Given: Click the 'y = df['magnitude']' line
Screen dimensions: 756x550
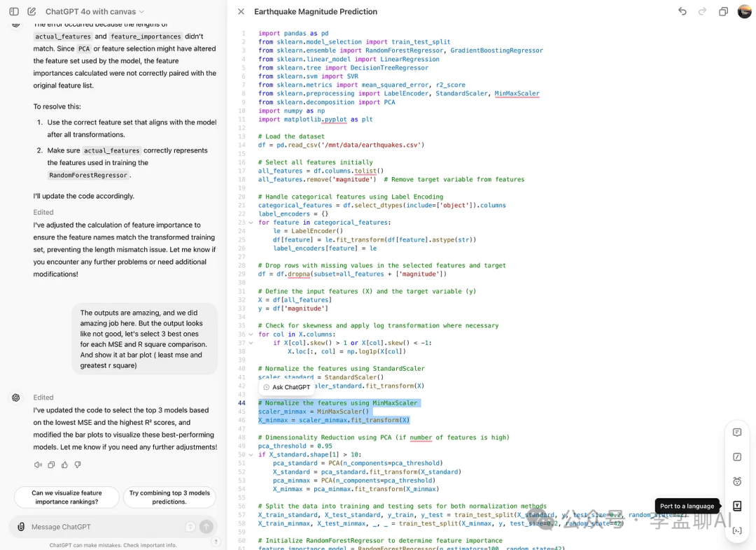Looking at the screenshot, I should pyautogui.click(x=293, y=309).
